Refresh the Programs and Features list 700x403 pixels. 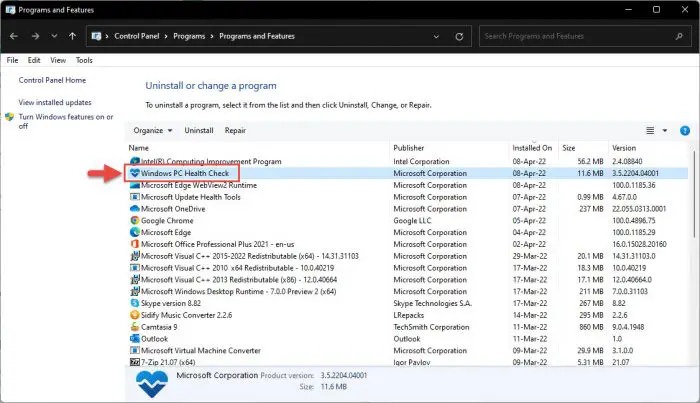(459, 37)
